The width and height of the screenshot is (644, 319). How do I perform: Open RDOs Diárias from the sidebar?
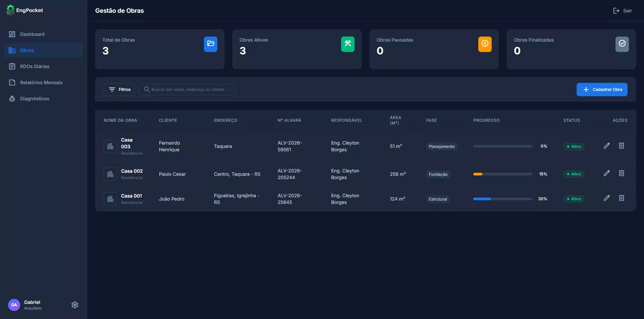pos(12,66)
